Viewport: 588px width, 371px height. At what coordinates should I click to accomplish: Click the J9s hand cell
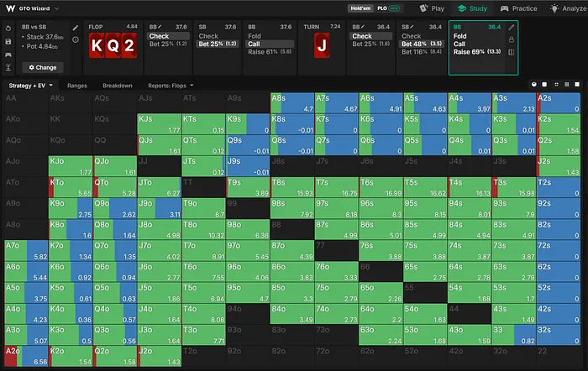pos(249,166)
